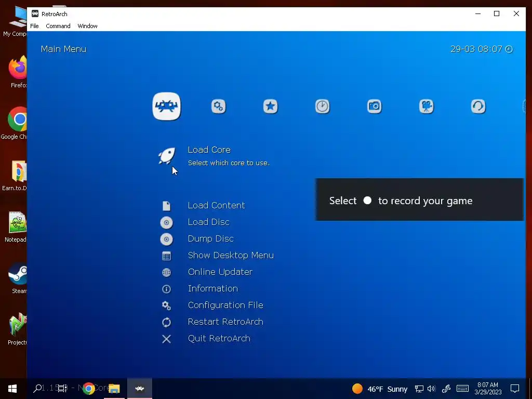Open the Command menu
Viewport: 532px width, 399px height.
(58, 26)
